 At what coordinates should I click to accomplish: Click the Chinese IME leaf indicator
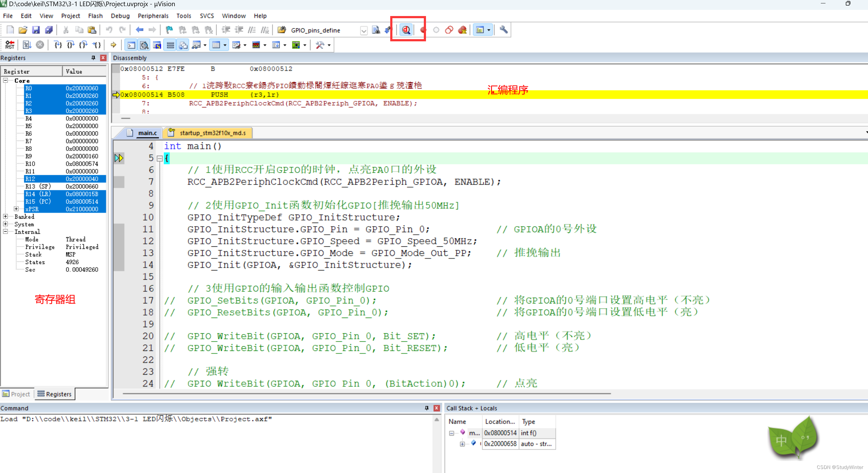(793, 438)
